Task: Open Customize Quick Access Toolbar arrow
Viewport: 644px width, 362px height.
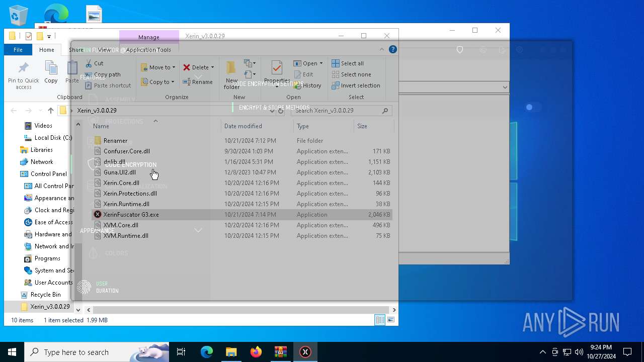Action: tap(49, 36)
